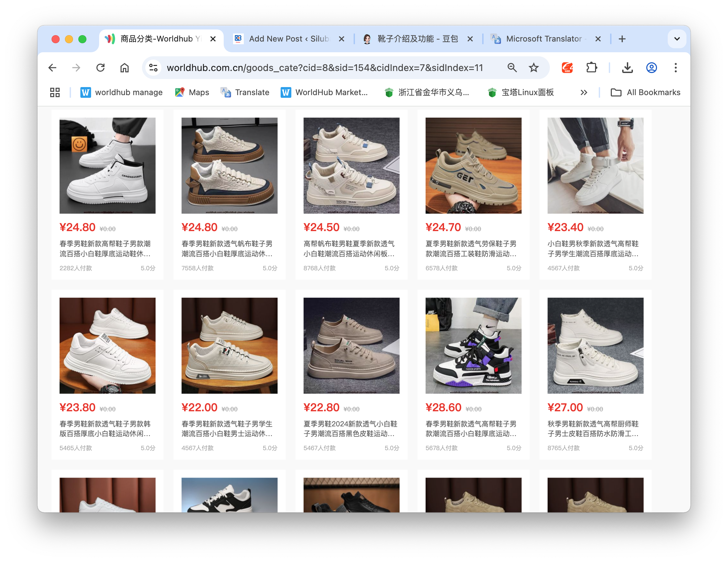The image size is (728, 562).
Task: Open the 1688 extension icon
Action: point(567,68)
